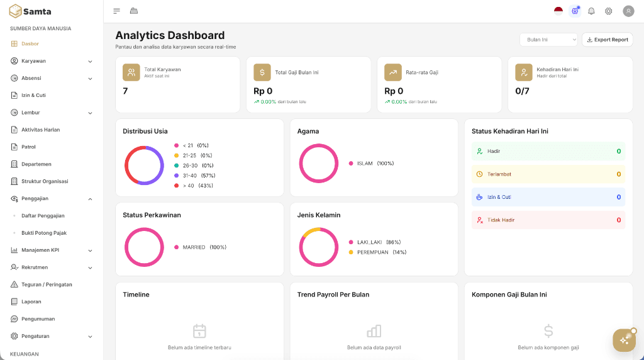The height and width of the screenshot is (360, 644).
Task: Open the calendar icon in top bar
Action: pos(134,11)
